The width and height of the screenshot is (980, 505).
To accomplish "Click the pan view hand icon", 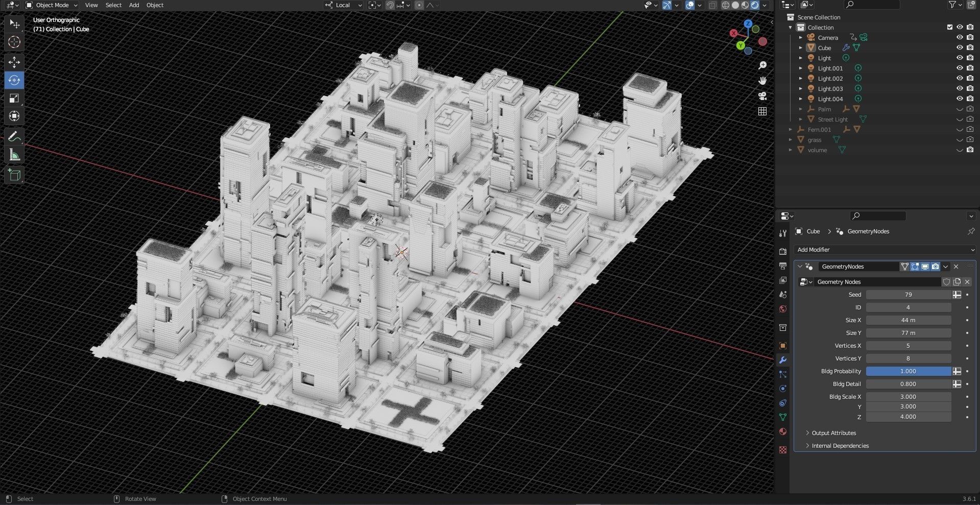I will click(762, 81).
